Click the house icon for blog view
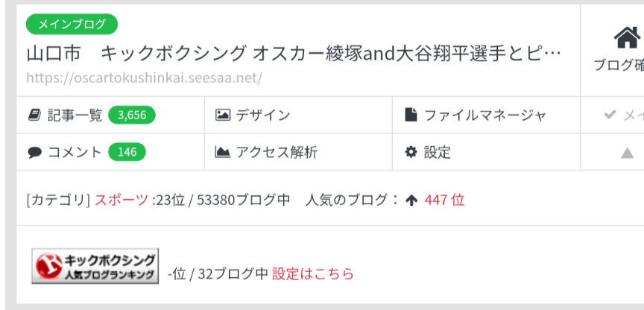Screen dimensions: 644x310 point(627,38)
